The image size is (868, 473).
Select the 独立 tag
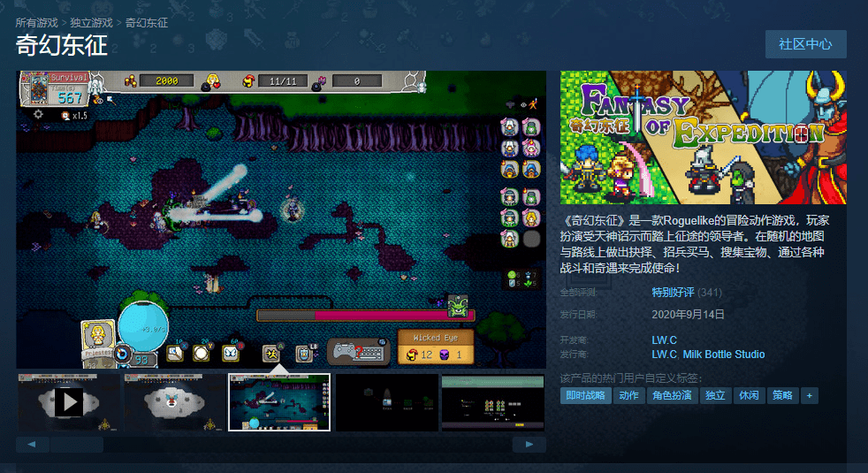click(x=715, y=395)
